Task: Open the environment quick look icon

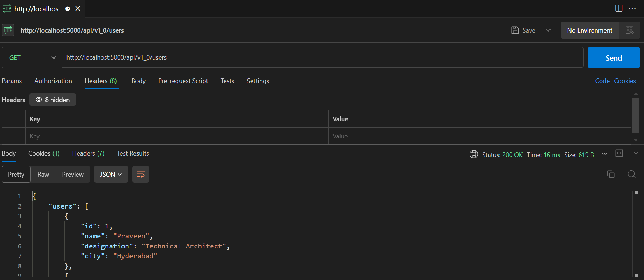Action: [x=630, y=30]
